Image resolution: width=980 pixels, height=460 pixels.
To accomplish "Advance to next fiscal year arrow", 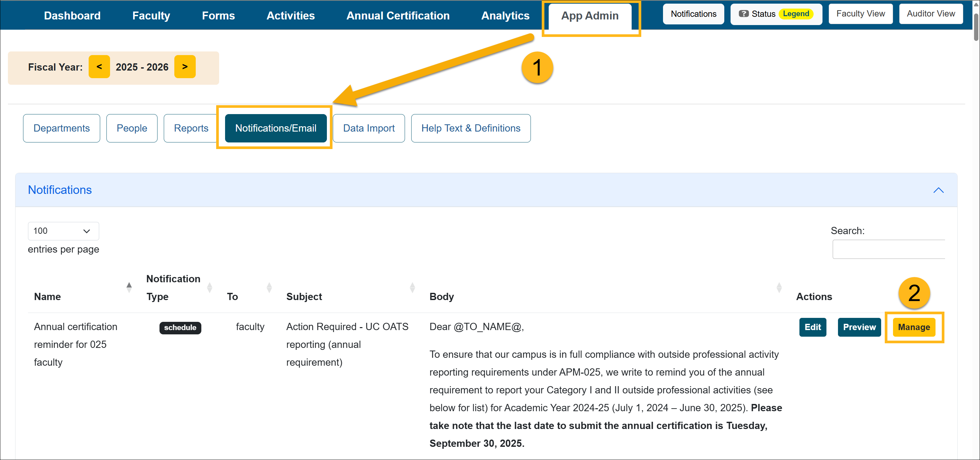I will pyautogui.click(x=185, y=67).
